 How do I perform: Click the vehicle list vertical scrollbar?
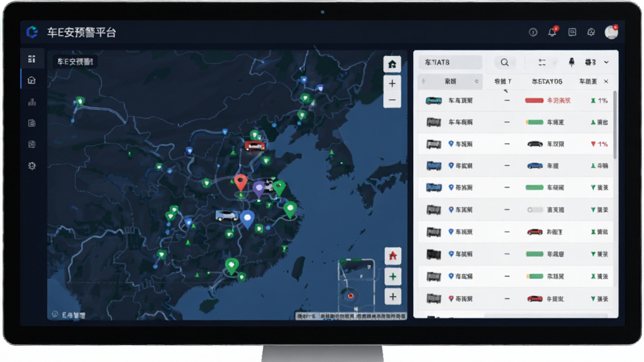point(615,125)
